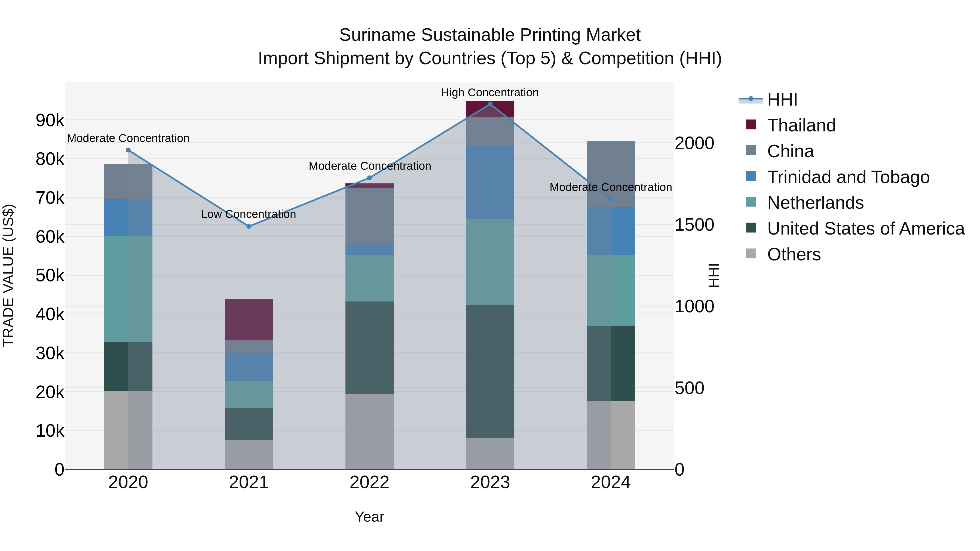
Task: Click Trinidad and Tobago segment in 2023 bar
Action: pos(490,182)
